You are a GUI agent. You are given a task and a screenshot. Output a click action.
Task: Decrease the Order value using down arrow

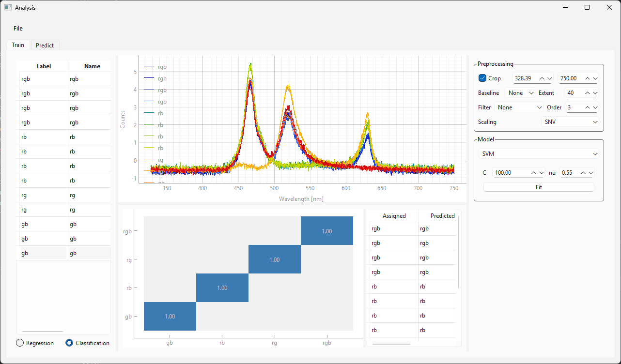click(595, 107)
